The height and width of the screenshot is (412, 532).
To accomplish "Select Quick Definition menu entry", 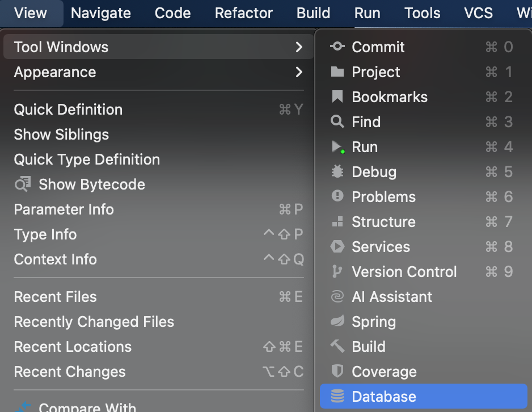I will [x=68, y=110].
